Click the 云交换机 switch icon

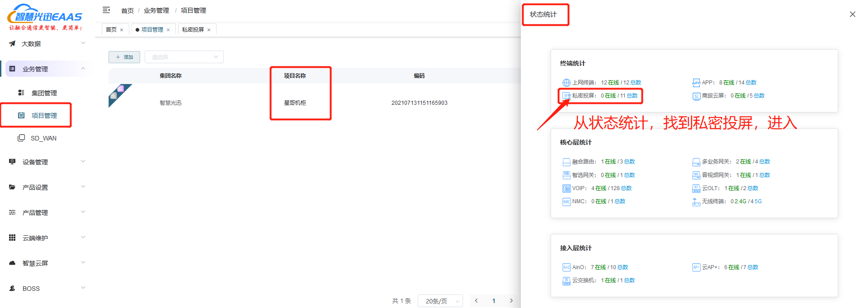pos(566,281)
